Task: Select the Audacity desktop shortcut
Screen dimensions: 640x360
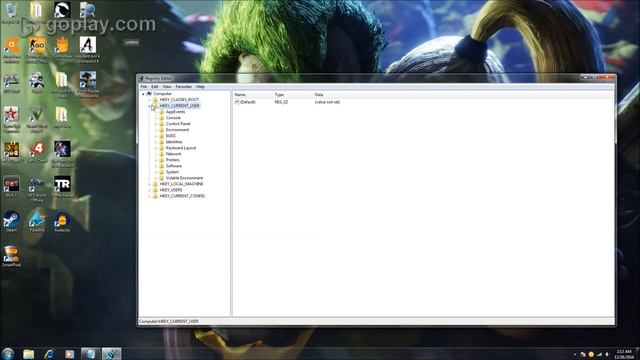Action: click(62, 222)
